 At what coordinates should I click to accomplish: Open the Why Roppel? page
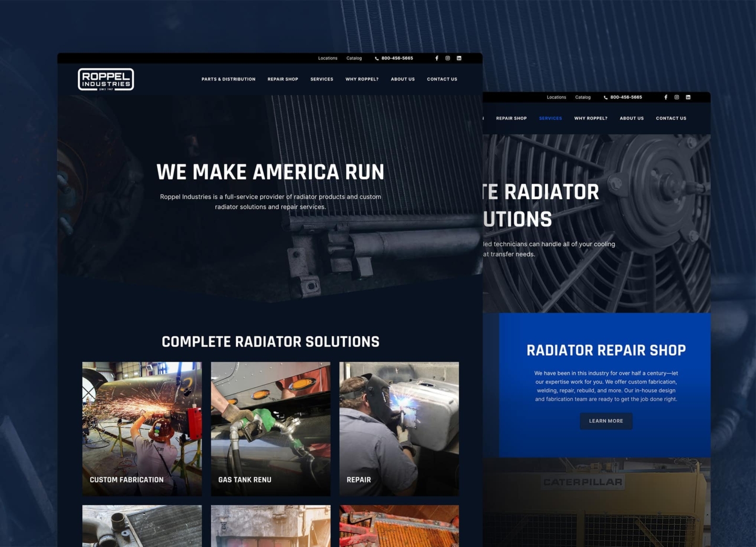click(x=362, y=79)
